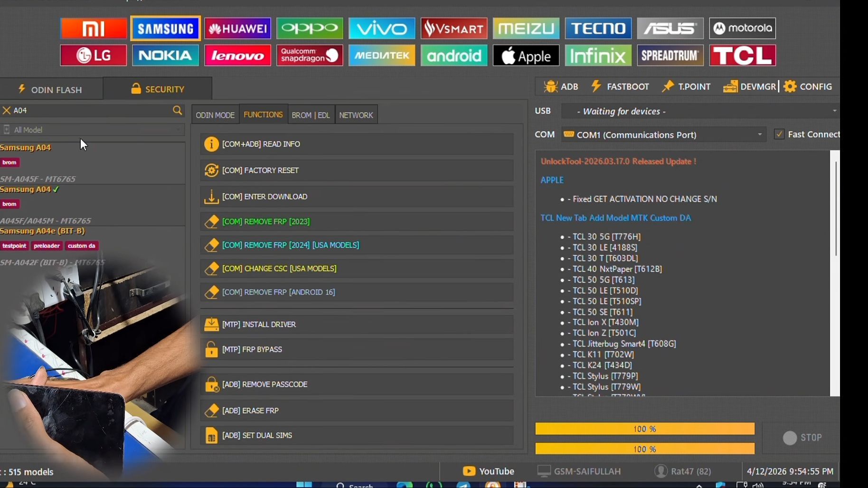Run [MTP] FRP BYPASS function
This screenshot has height=488, width=868.
357,349
